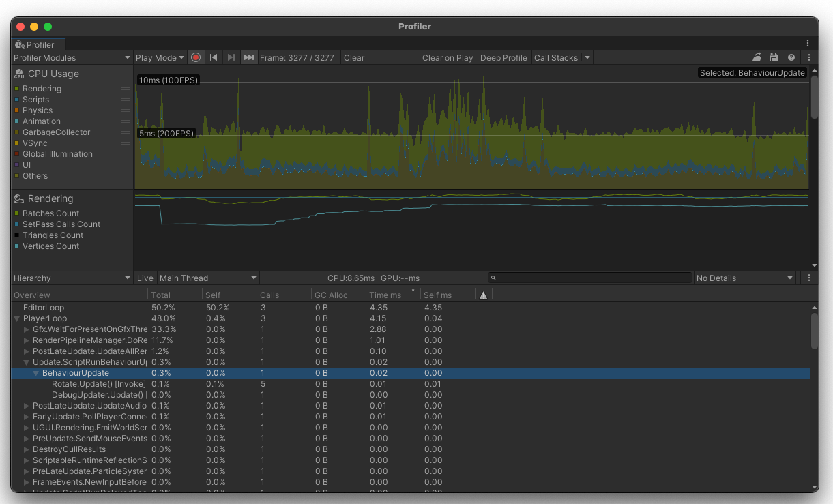833x504 pixels.
Task: Open the Main Thread dropdown
Action: click(208, 278)
